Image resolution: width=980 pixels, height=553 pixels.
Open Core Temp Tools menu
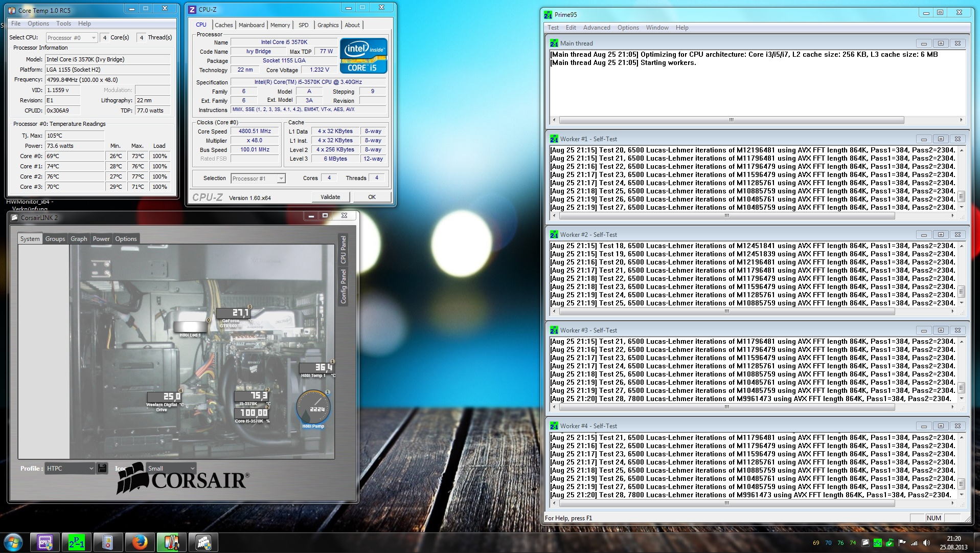coord(64,24)
